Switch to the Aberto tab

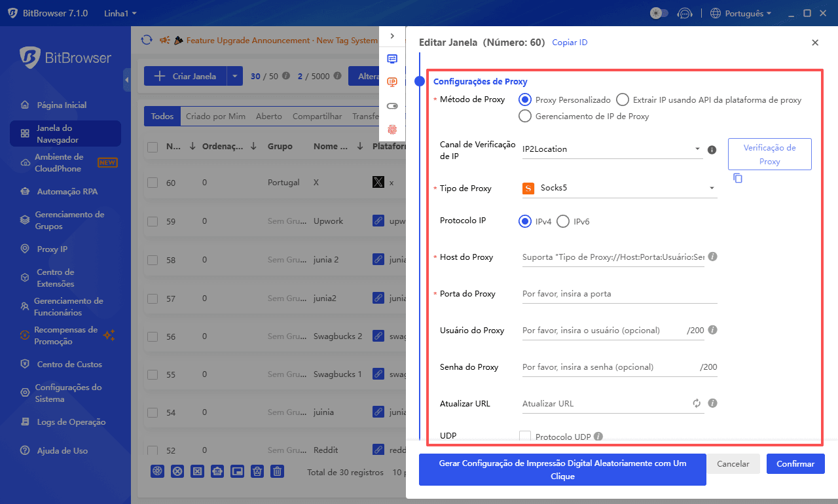point(268,116)
